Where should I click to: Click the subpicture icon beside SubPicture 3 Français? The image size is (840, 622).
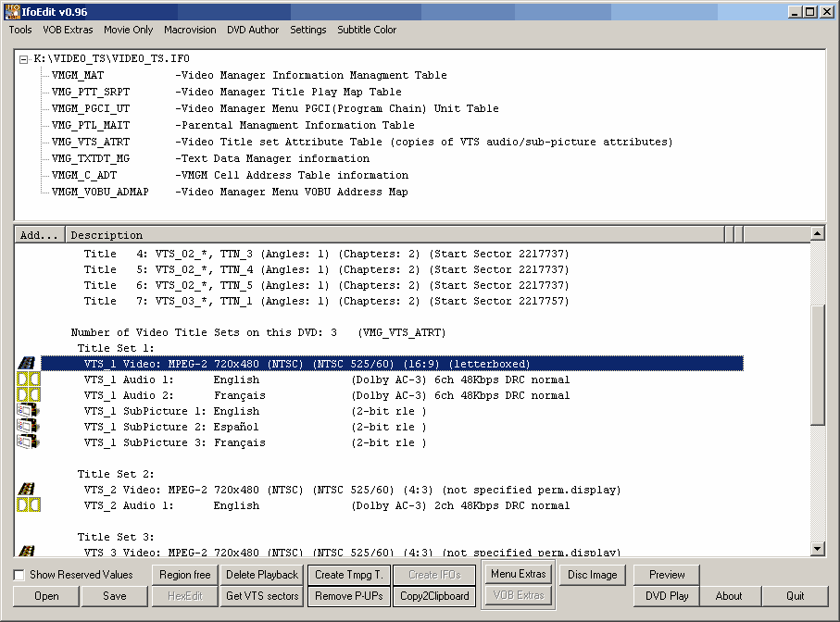28,442
